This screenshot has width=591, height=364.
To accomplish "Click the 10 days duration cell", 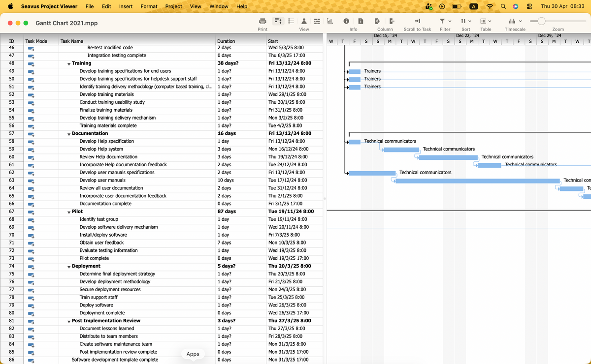I will [240, 181].
